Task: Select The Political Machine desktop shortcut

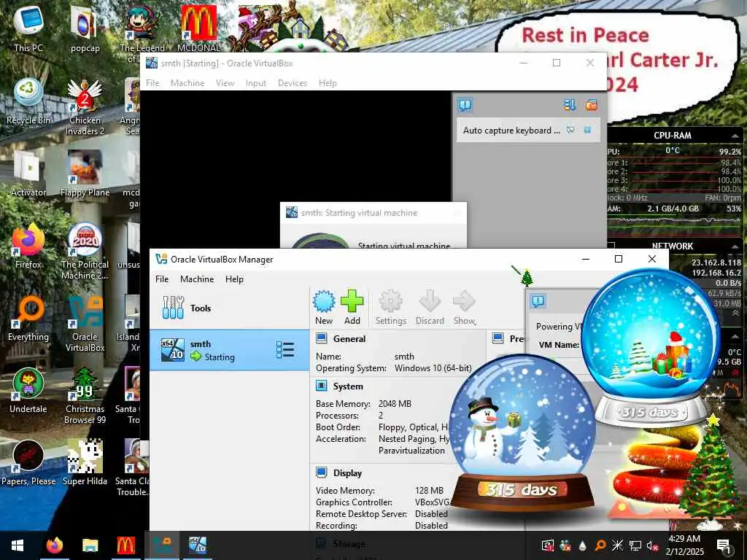Action: [x=85, y=252]
